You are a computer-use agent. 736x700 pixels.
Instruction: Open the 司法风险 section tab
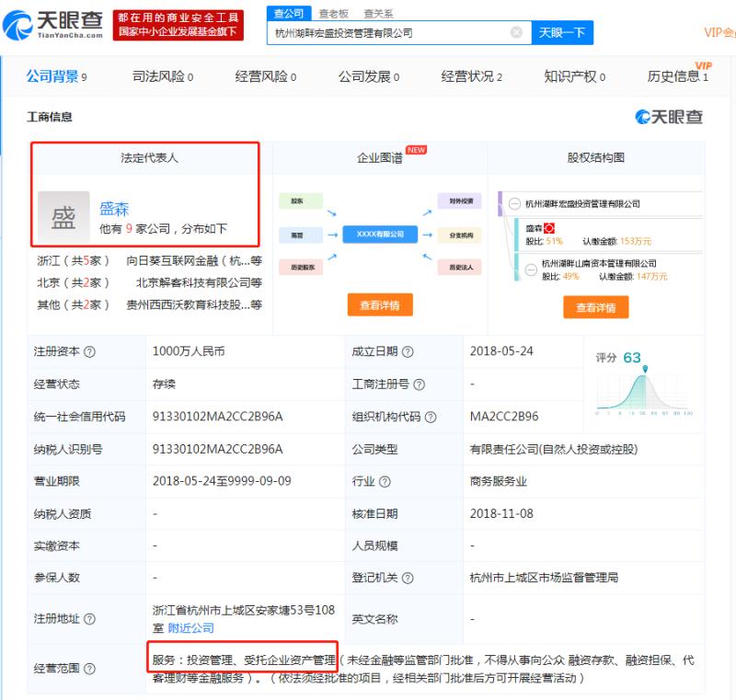163,76
